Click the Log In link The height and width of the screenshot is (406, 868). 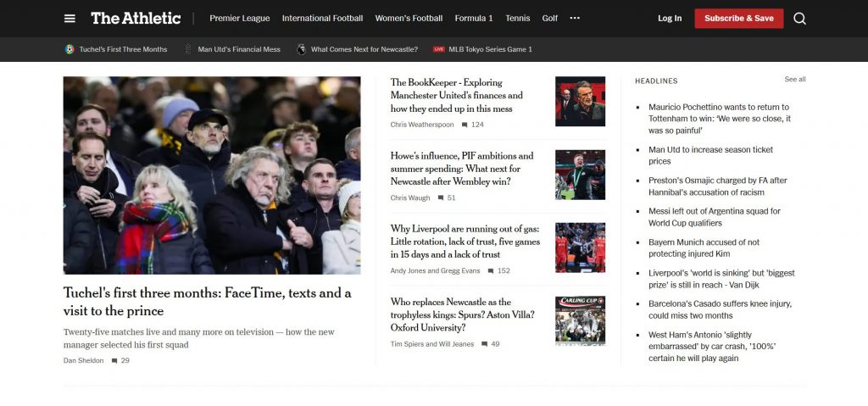pos(670,19)
